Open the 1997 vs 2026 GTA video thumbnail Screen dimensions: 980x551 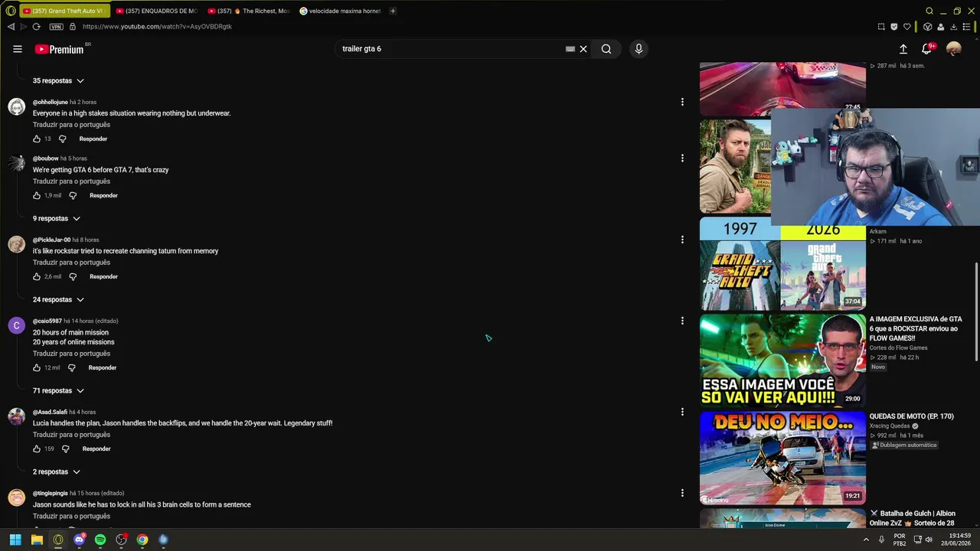pos(782,264)
